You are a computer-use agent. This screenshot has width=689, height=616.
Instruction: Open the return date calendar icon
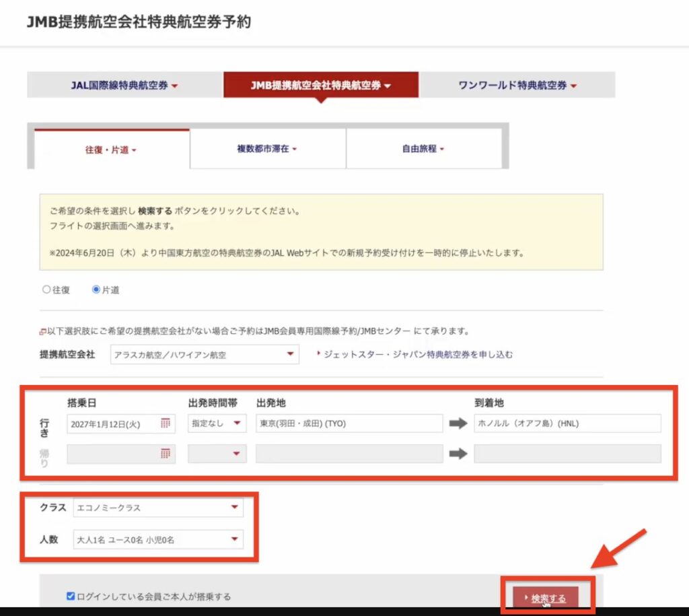[166, 453]
